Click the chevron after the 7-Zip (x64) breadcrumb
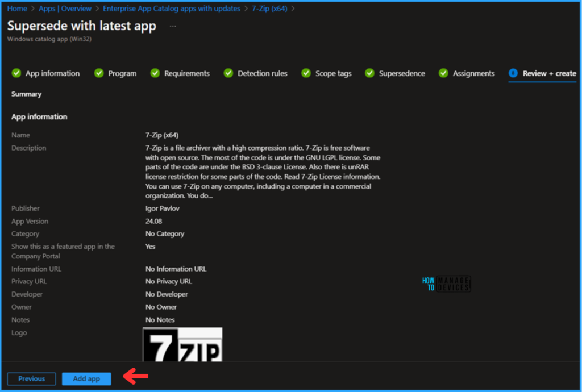Viewport: 582px width, 392px height. pyautogui.click(x=293, y=9)
